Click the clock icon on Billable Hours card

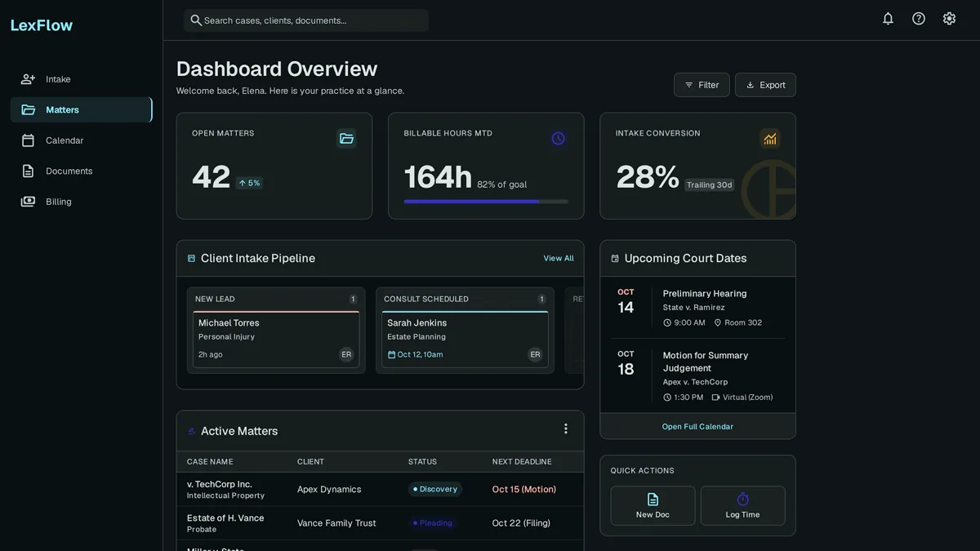[x=558, y=139]
